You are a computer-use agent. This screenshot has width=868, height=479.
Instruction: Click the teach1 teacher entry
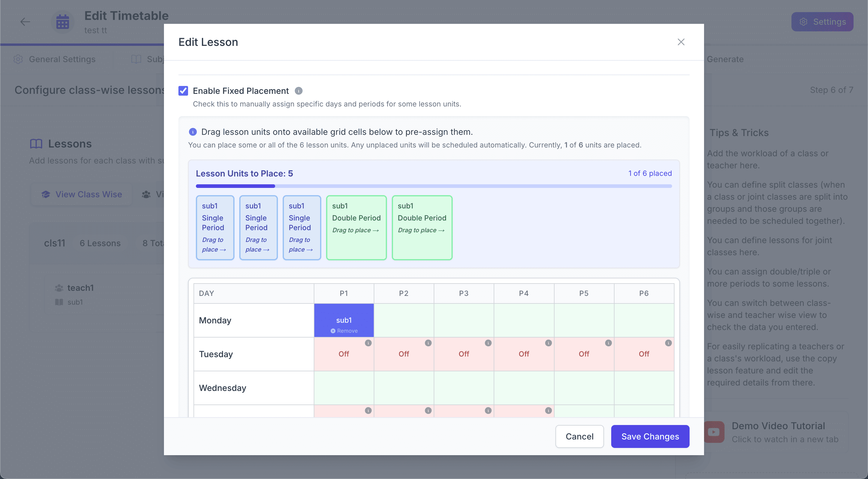(x=80, y=288)
